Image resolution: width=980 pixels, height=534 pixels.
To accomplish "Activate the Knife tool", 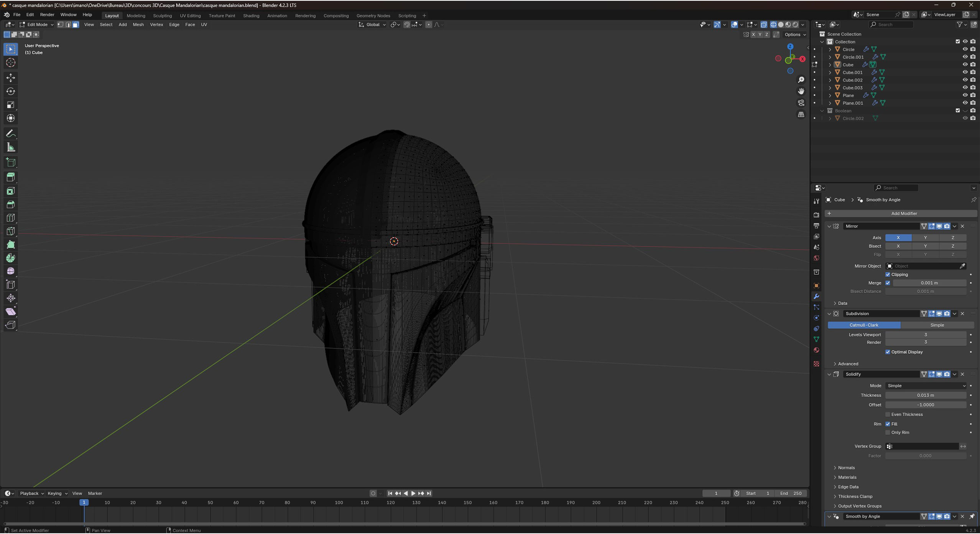I will coord(11,231).
